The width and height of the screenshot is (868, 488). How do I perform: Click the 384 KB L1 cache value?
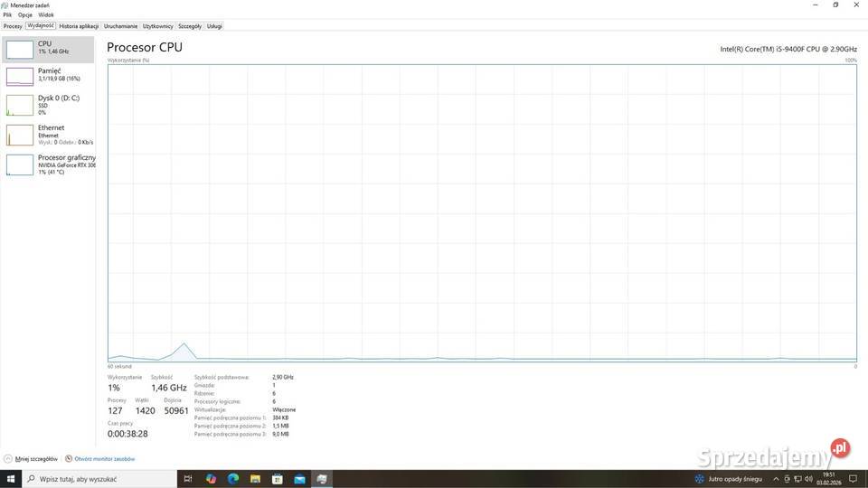[280, 418]
